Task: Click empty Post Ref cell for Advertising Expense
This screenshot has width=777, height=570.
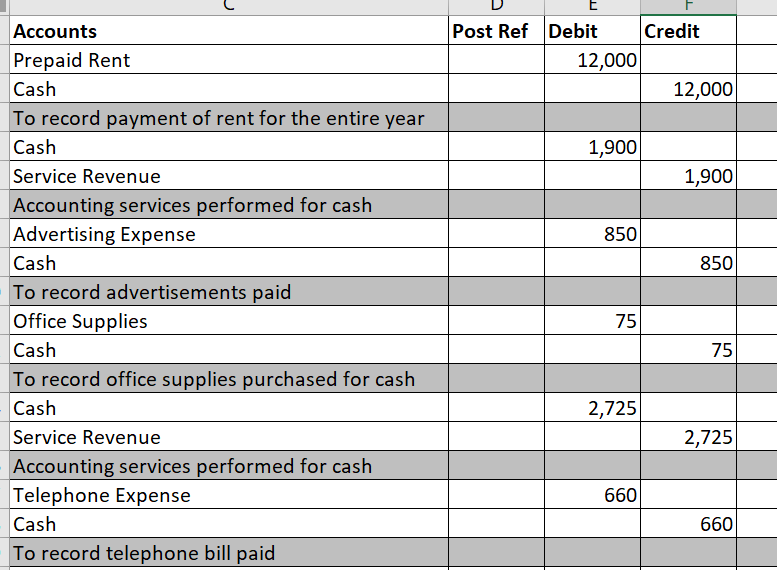Action: point(496,234)
